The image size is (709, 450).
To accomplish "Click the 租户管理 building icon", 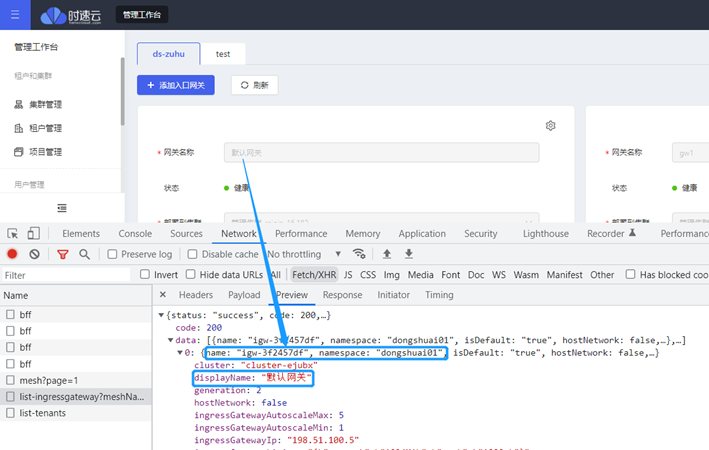I will point(19,128).
